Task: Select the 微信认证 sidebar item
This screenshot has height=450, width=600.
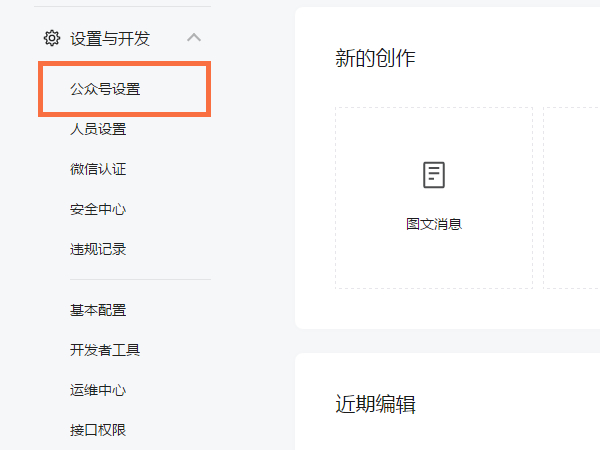Action: [x=98, y=169]
